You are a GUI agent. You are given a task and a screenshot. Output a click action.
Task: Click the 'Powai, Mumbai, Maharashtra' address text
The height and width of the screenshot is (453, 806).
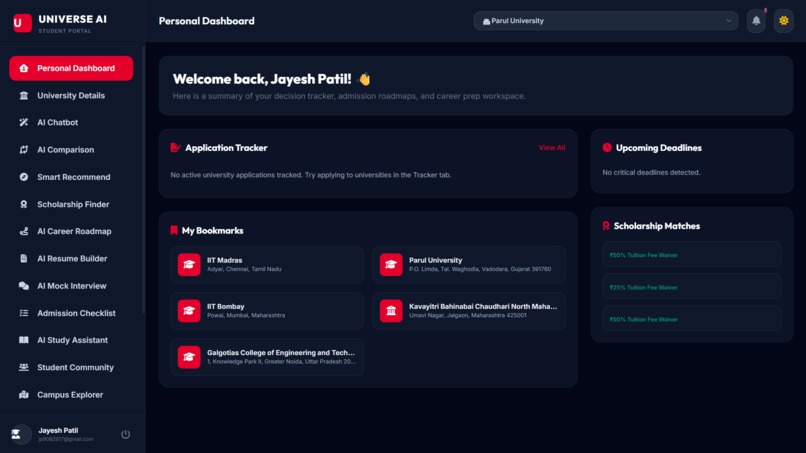[x=246, y=315]
